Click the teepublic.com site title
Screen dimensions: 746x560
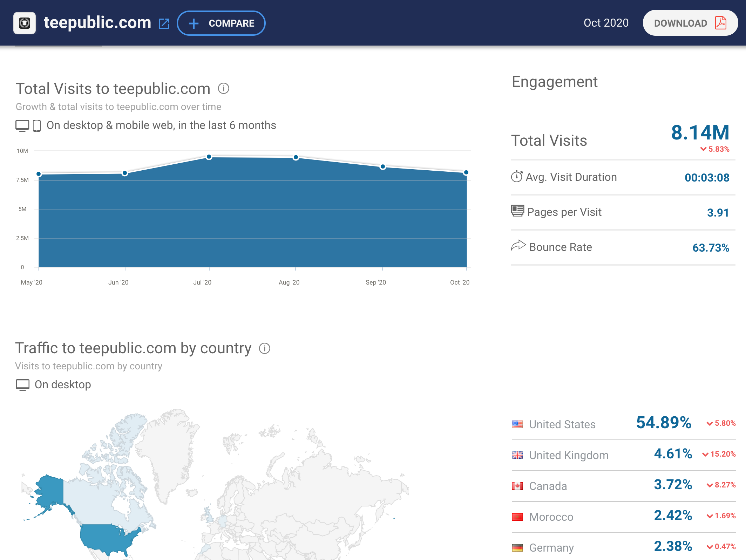tap(97, 23)
